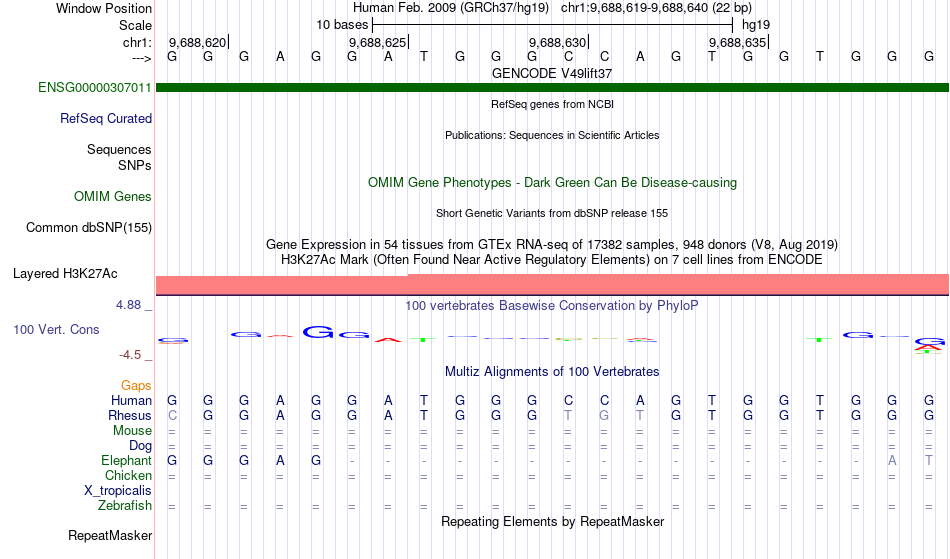This screenshot has width=950, height=559.
Task: Open the RefSeq Curated track label
Action: point(106,119)
